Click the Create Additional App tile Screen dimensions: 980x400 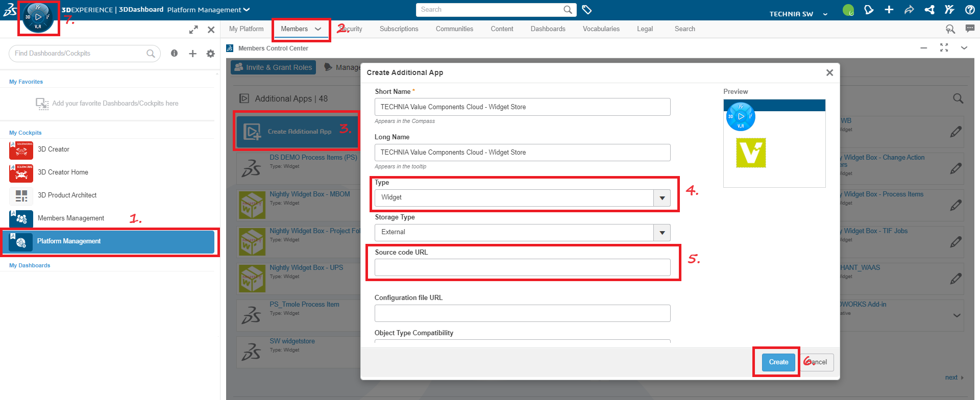(297, 131)
